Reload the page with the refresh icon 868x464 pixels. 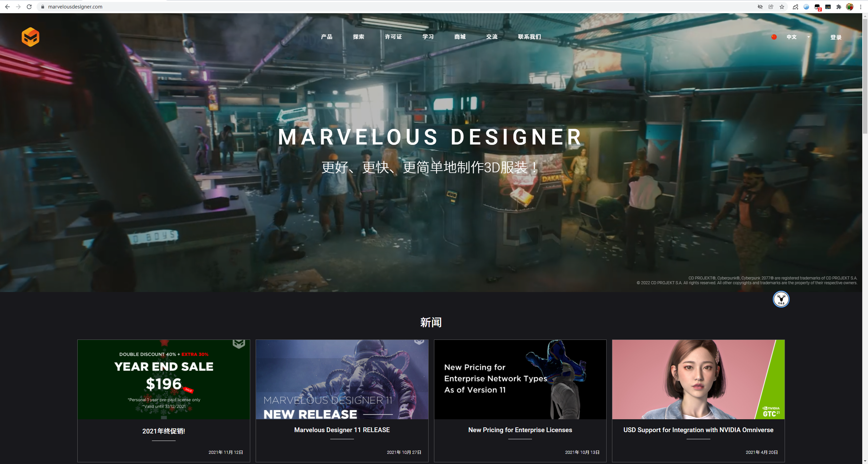(29, 7)
